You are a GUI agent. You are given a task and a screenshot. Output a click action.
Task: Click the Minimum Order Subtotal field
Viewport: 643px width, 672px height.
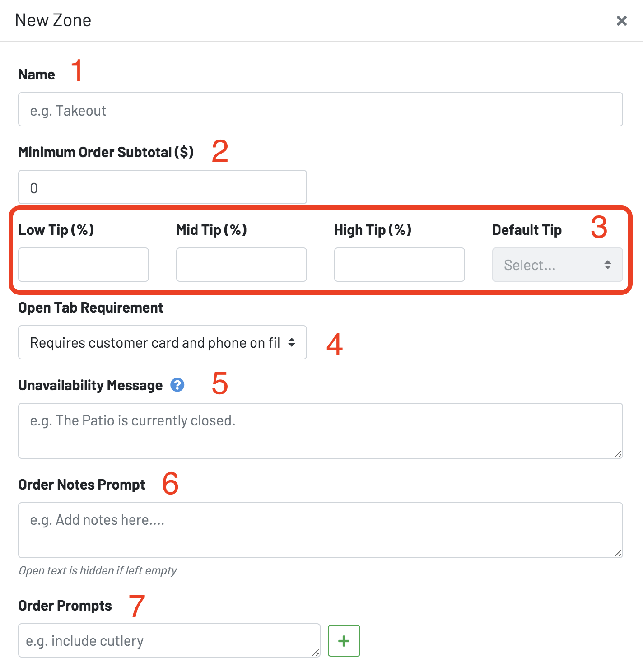[x=163, y=187]
